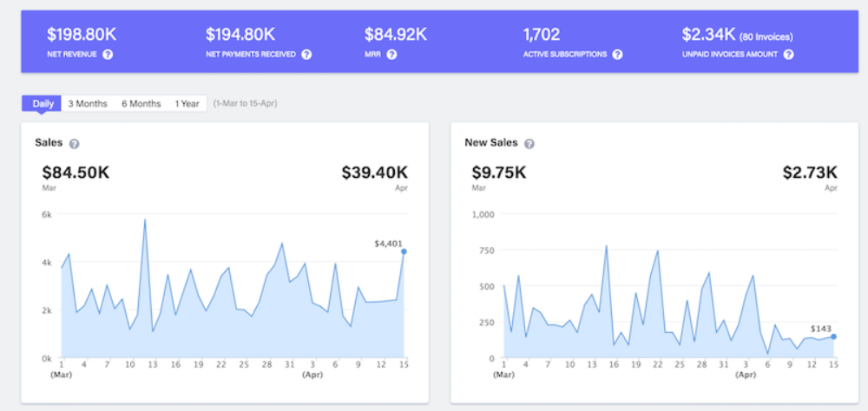Screen dimensions: 868x411
Task: Click the $198.80K Net Revenue figure
Action: click(x=82, y=35)
